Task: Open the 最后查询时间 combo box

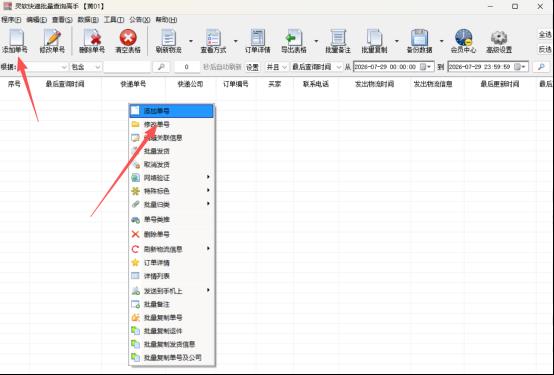Action: click(317, 67)
